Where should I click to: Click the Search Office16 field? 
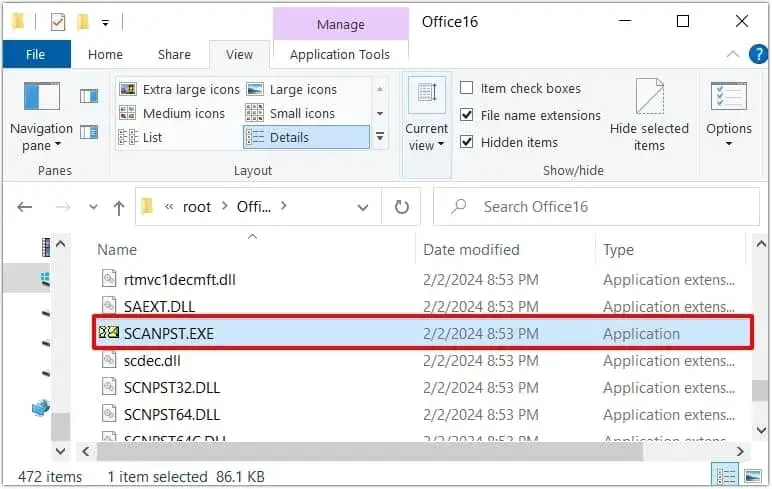pos(596,207)
